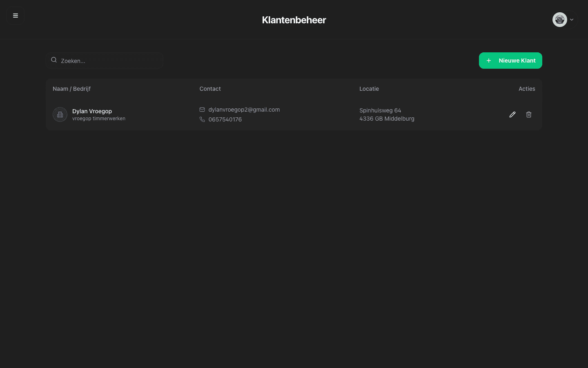Click the address Spinhuisweg 64
This screenshot has width=588, height=368.
pos(380,110)
